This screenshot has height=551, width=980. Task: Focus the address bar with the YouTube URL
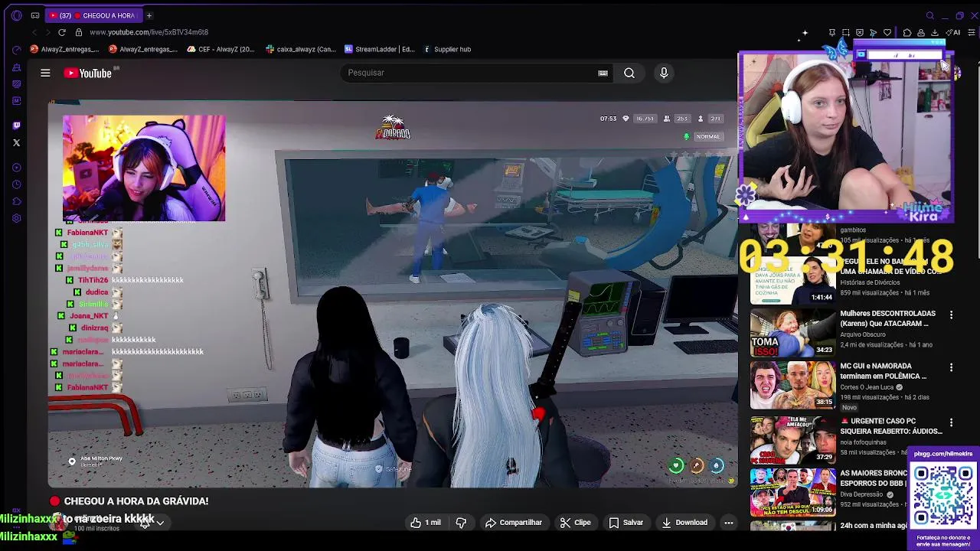[x=149, y=32]
